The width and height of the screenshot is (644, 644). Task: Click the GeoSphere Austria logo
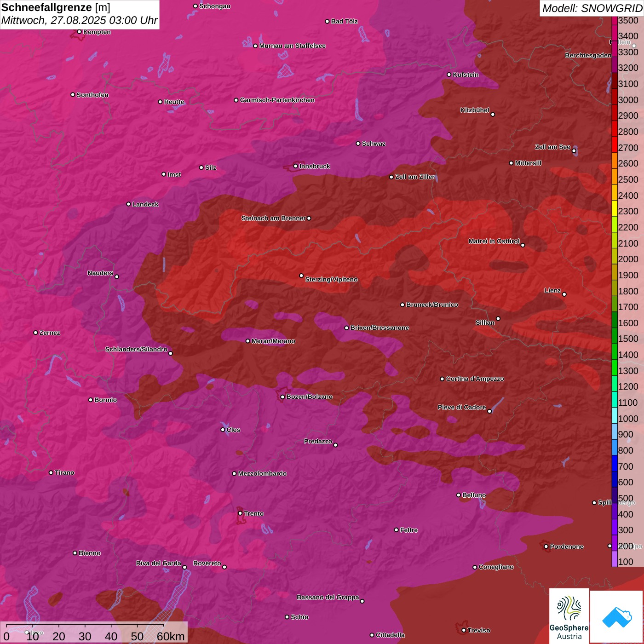pyautogui.click(x=569, y=616)
